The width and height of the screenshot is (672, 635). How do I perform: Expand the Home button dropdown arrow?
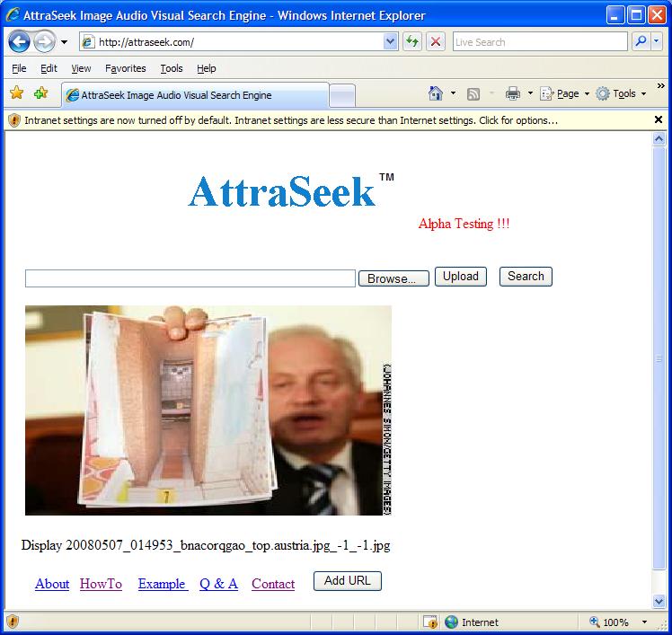pos(453,93)
